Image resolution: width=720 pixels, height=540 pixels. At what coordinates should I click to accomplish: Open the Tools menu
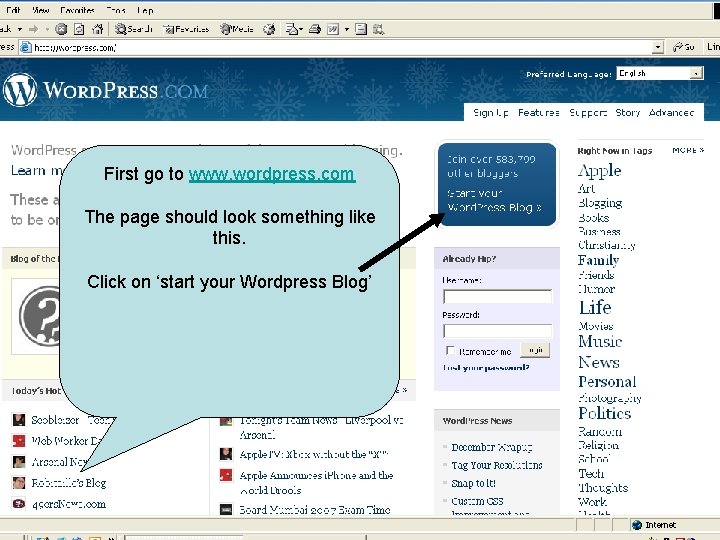click(116, 10)
